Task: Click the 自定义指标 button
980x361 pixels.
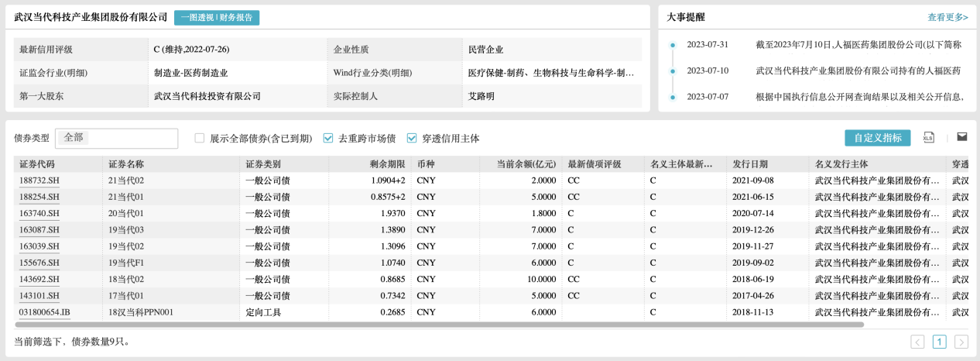Action: 877,138
